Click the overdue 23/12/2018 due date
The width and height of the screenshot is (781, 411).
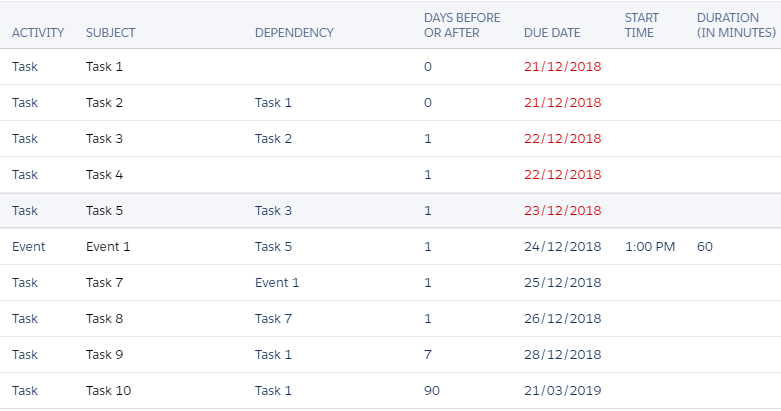pyautogui.click(x=563, y=210)
